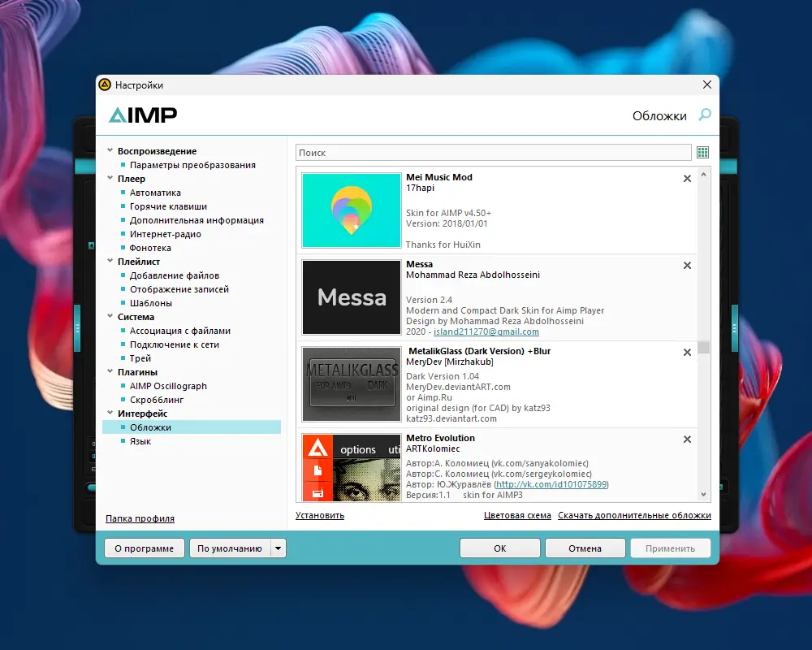Delete the MetalikGlass skin using X
Image resolution: width=812 pixels, height=650 pixels.
click(x=687, y=353)
